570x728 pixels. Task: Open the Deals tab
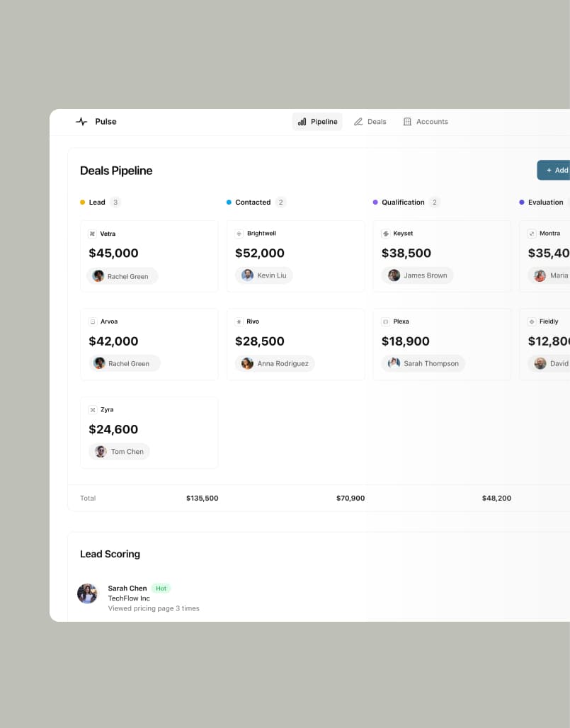coord(370,122)
